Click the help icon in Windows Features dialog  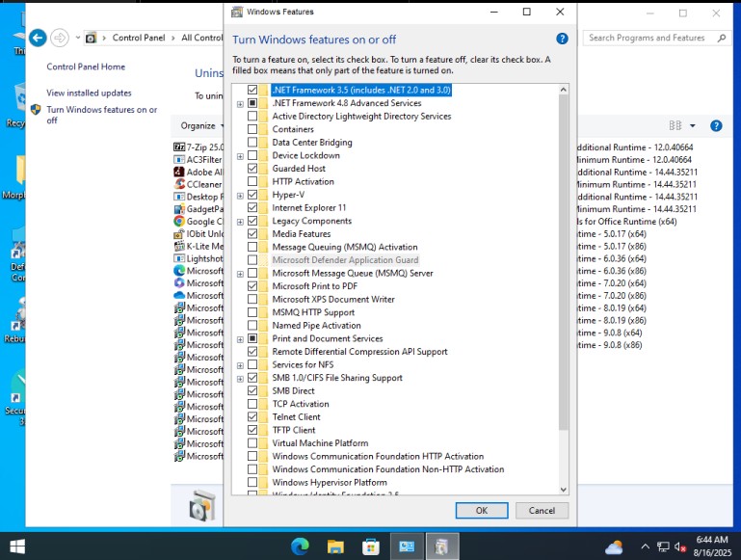pyautogui.click(x=562, y=39)
